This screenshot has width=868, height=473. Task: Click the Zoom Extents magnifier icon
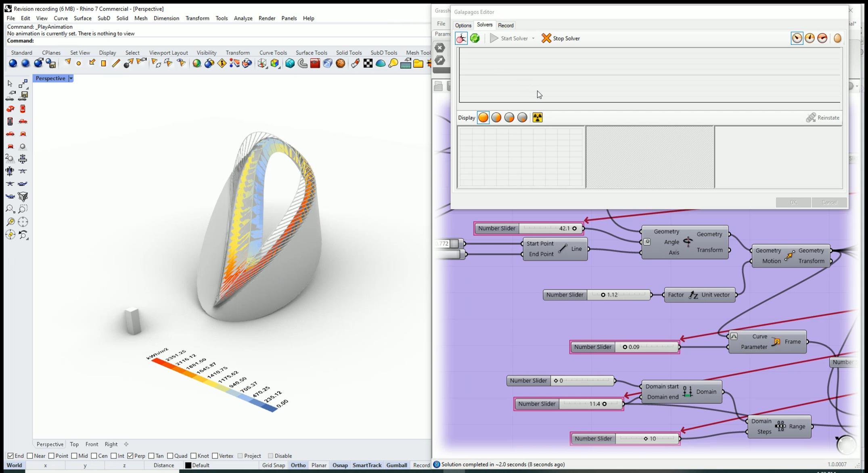[10, 209]
